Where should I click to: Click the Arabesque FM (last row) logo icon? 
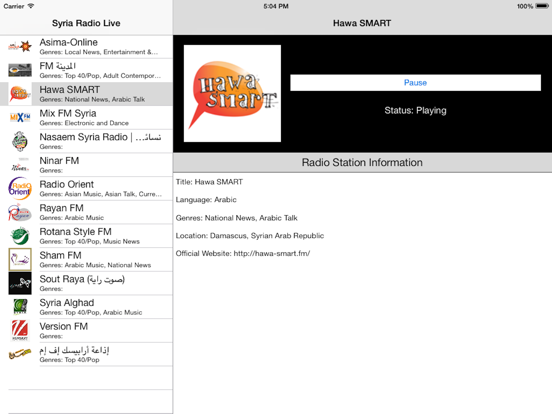pyautogui.click(x=20, y=354)
